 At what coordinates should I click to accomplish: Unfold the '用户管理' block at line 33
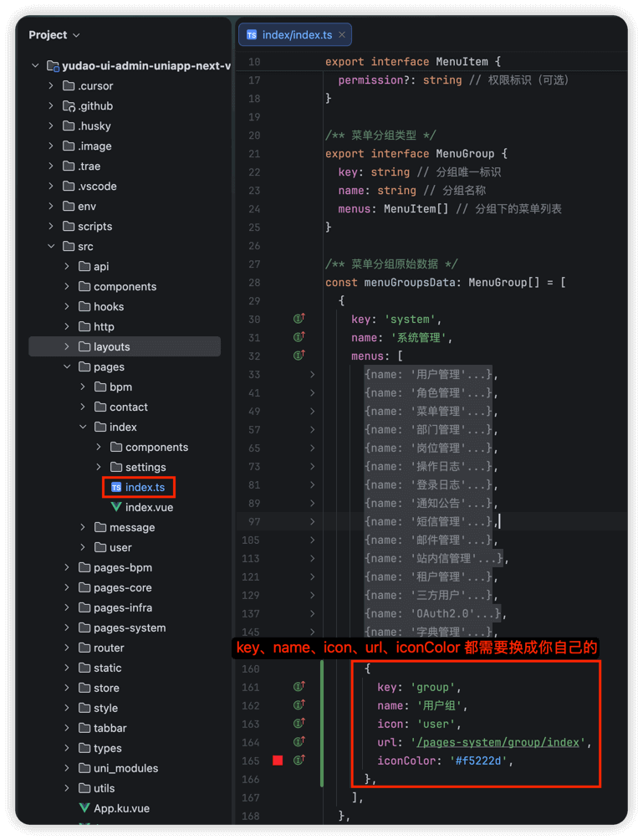[312, 374]
